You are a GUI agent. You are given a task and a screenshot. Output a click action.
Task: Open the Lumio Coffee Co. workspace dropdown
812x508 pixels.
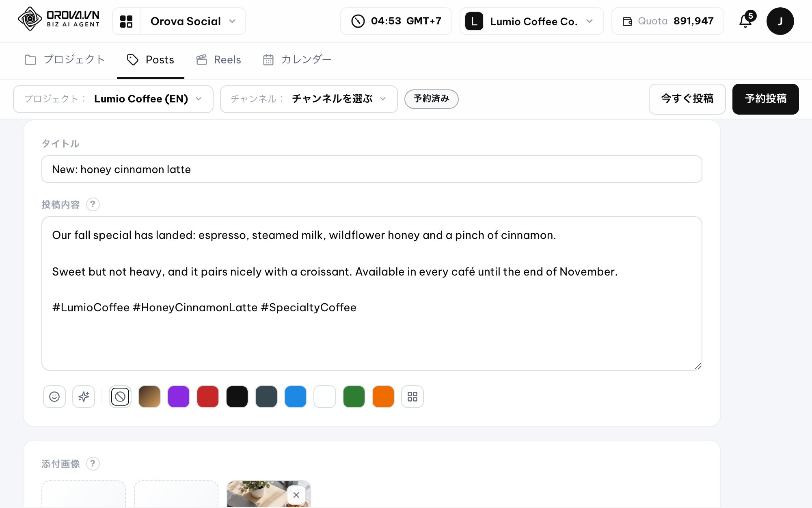click(532, 21)
